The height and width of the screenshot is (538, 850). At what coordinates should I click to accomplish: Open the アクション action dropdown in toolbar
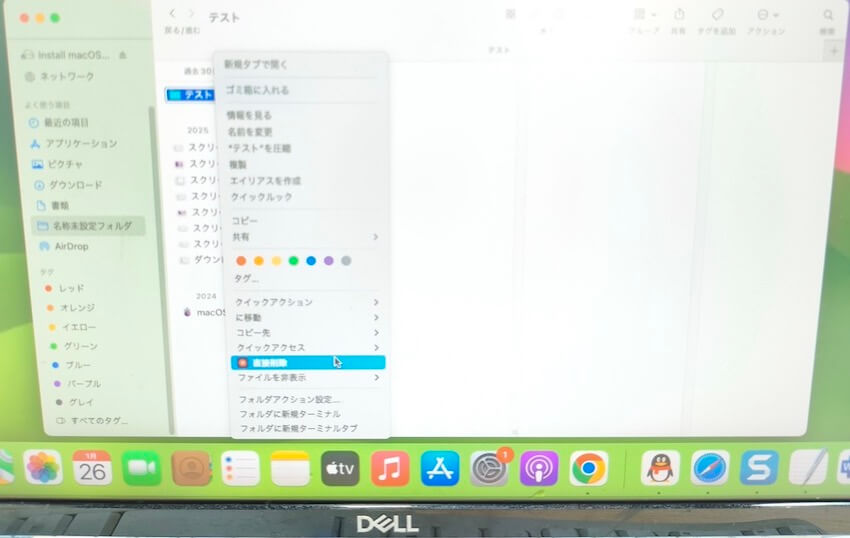(767, 15)
